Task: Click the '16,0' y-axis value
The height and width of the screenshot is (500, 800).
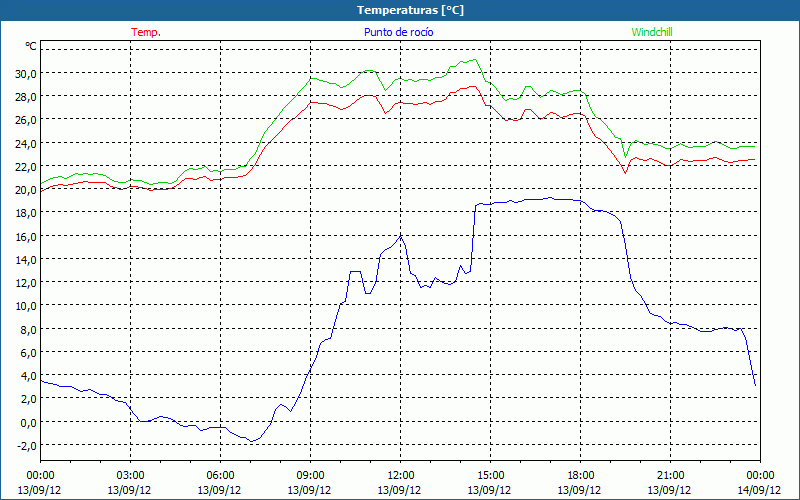Action: coord(26,237)
